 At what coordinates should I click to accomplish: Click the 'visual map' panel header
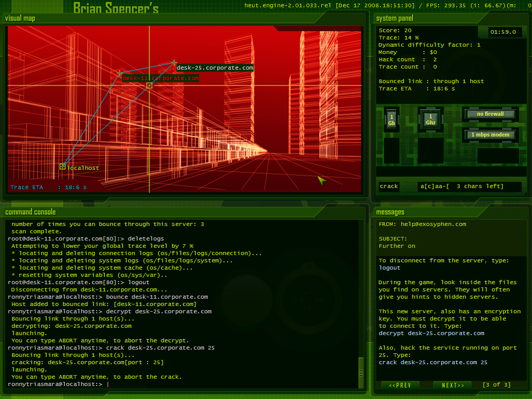coord(20,19)
